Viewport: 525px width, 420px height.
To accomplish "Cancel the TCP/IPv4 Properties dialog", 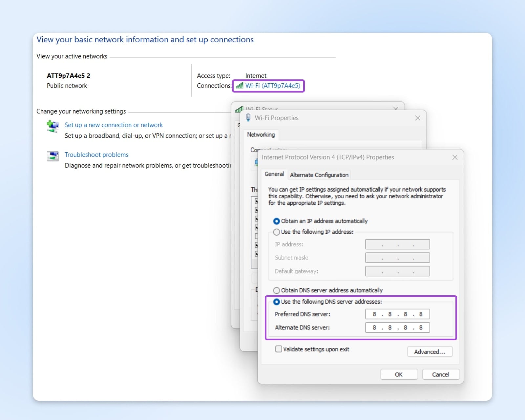I will point(441,374).
